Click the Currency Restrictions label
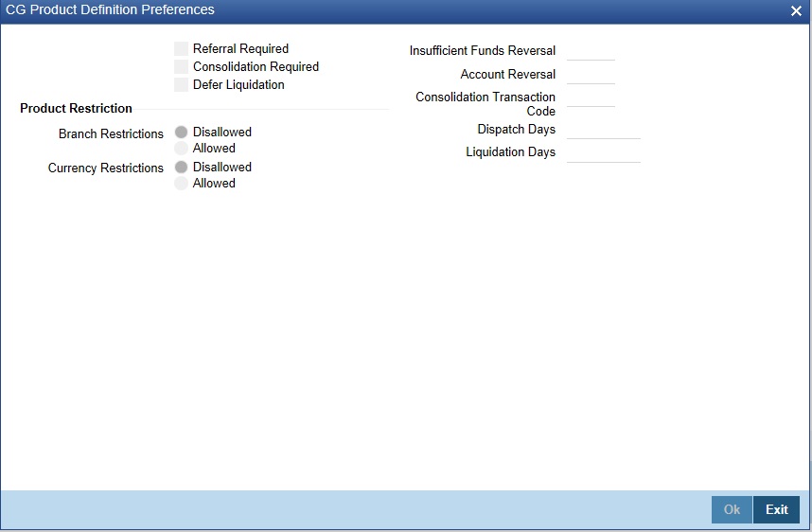The width and height of the screenshot is (812, 532). pyautogui.click(x=106, y=168)
